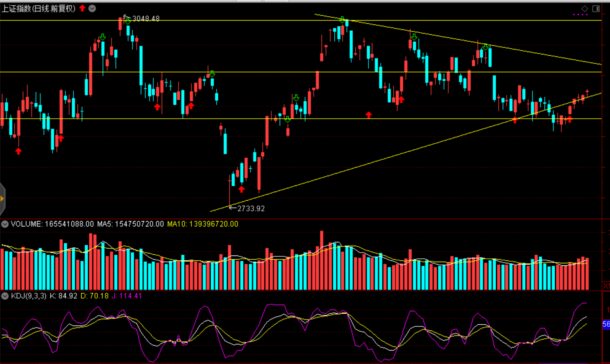Screen dimensions: 610x364
Task: Expand the VOLUME indicator dropdown
Action: pyautogui.click(x=5, y=224)
